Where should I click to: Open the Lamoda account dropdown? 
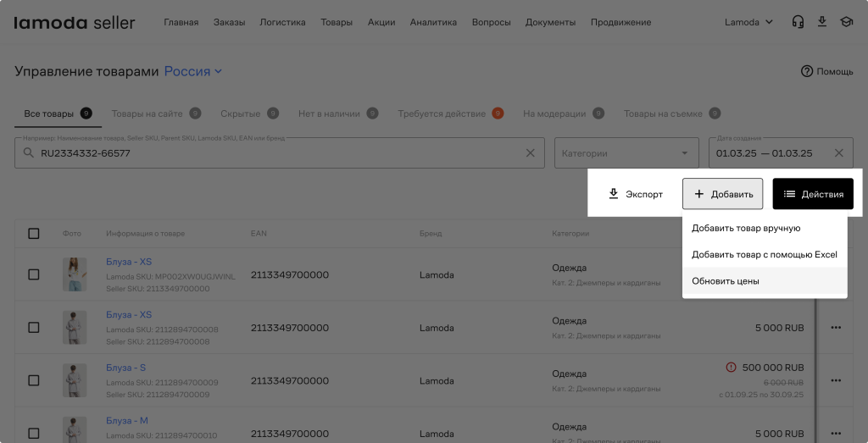(748, 22)
